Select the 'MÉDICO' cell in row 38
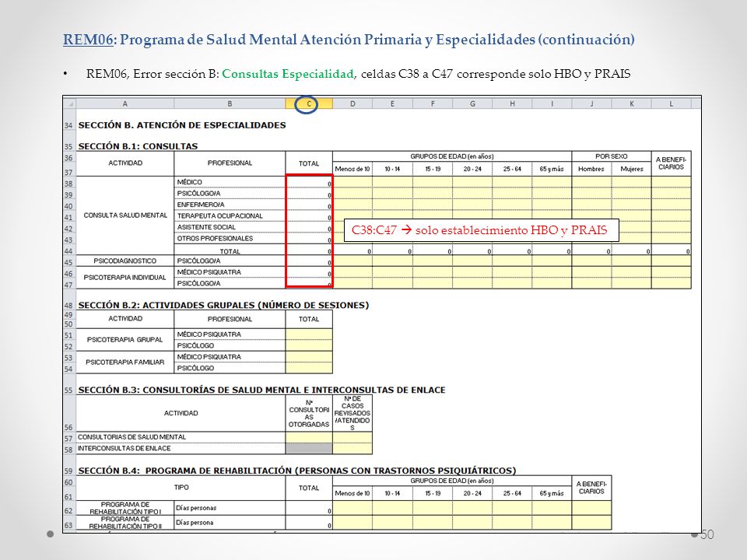Viewport: 747px width, 560px height. (x=230, y=182)
